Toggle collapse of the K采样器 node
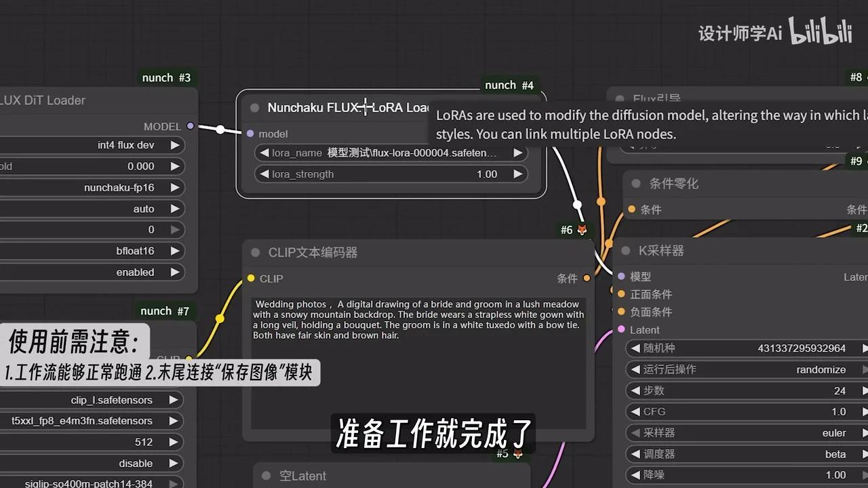 [x=625, y=250]
